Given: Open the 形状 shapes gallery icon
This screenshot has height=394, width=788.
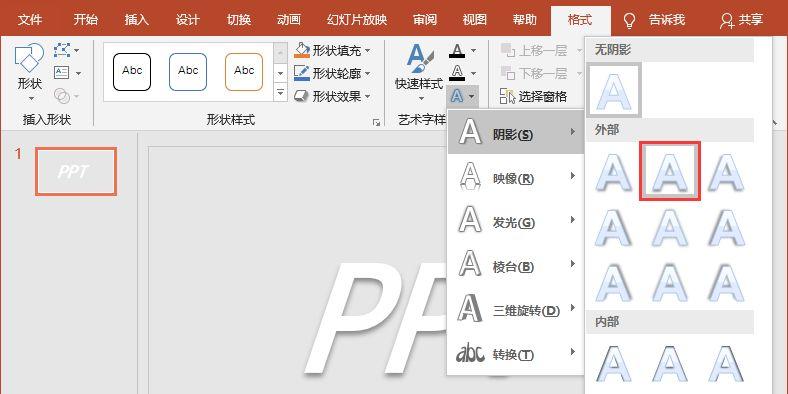Looking at the screenshot, I should tap(30, 70).
